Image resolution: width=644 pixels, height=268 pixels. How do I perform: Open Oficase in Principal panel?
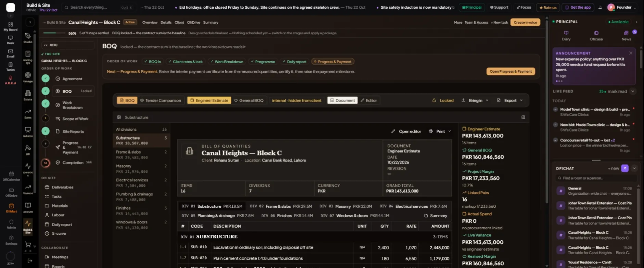click(x=596, y=35)
